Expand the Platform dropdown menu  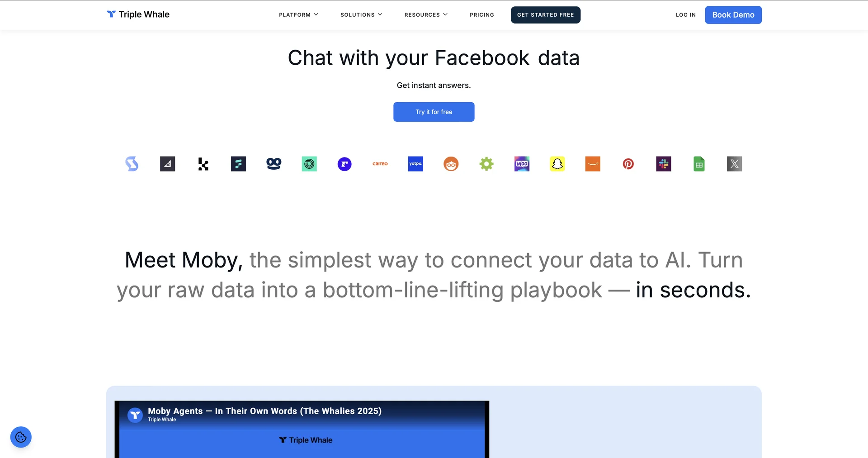click(x=298, y=15)
